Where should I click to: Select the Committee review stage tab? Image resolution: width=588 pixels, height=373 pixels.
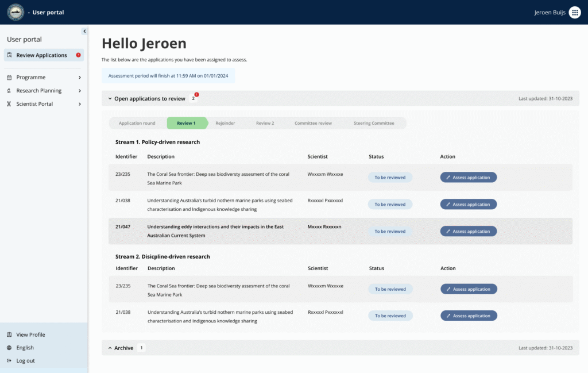pyautogui.click(x=313, y=123)
